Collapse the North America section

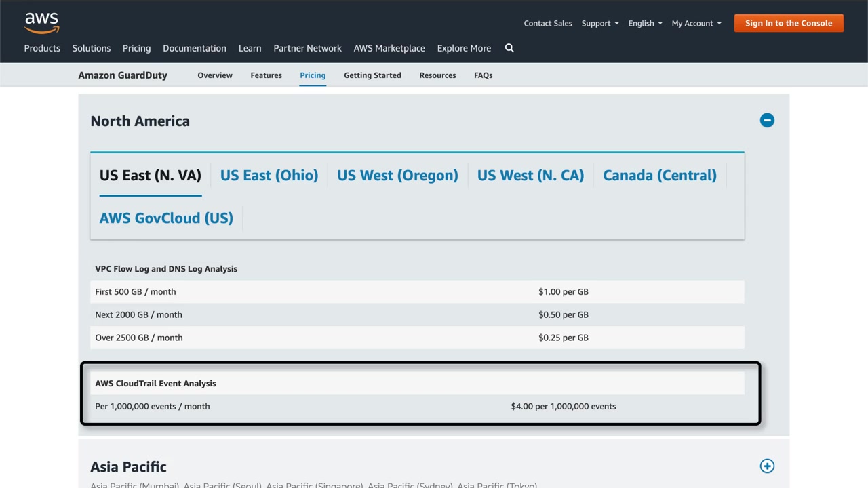point(767,121)
